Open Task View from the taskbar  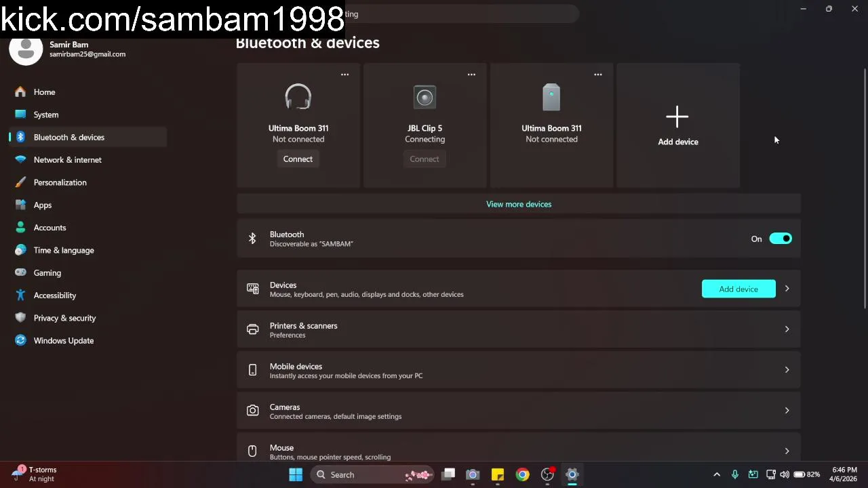pos(448,474)
